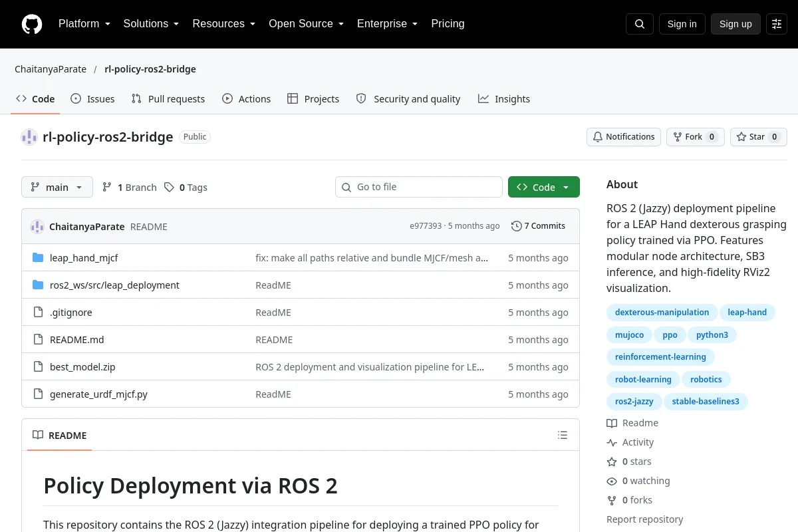
Task: Open the ChaitanyaParate owner breadcrumb link
Action: point(51,69)
